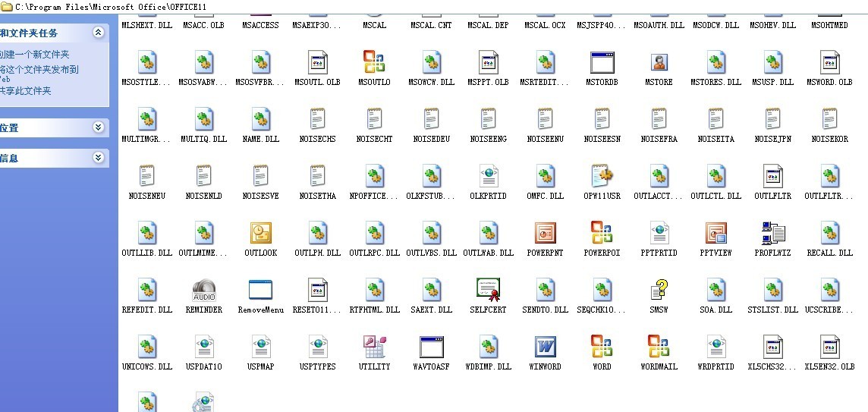Click the OPW11USR setup icon
Viewport: 868px width, 412px height.
602,175
